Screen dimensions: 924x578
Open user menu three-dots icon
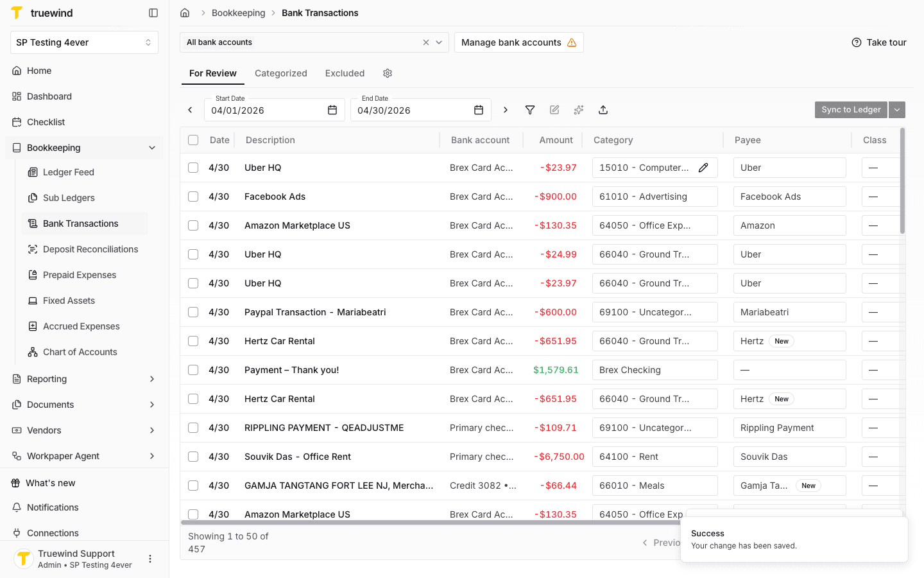point(150,559)
